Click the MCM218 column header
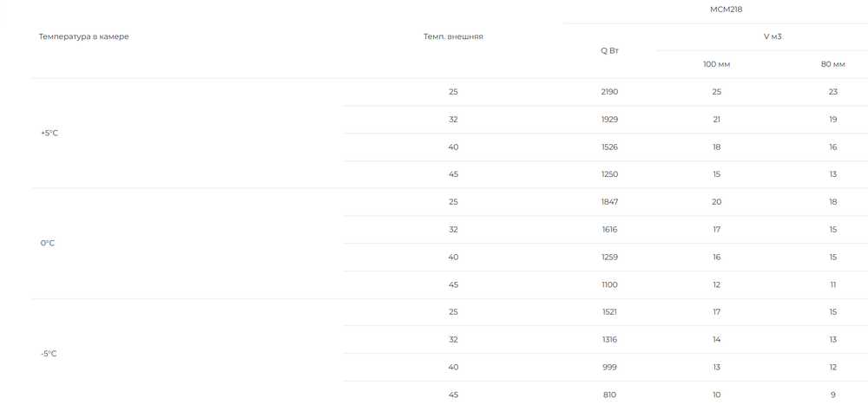Viewport: 868px width, 405px height. pyautogui.click(x=726, y=10)
